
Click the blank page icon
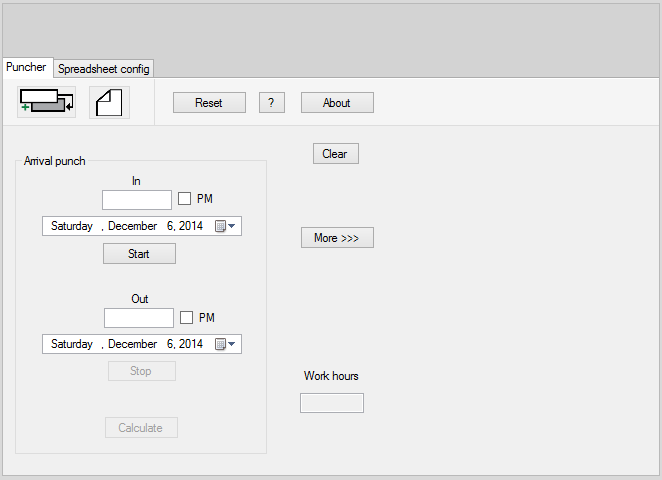pyautogui.click(x=109, y=102)
